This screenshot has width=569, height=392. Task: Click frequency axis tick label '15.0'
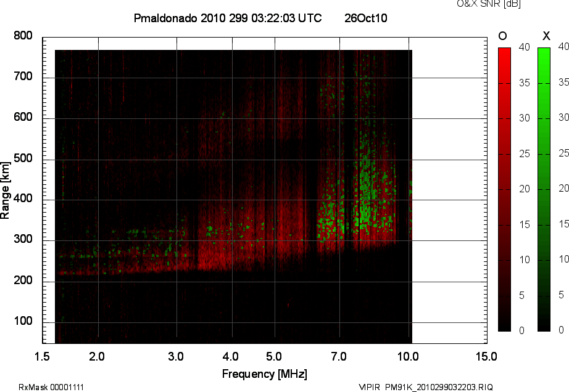(486, 357)
